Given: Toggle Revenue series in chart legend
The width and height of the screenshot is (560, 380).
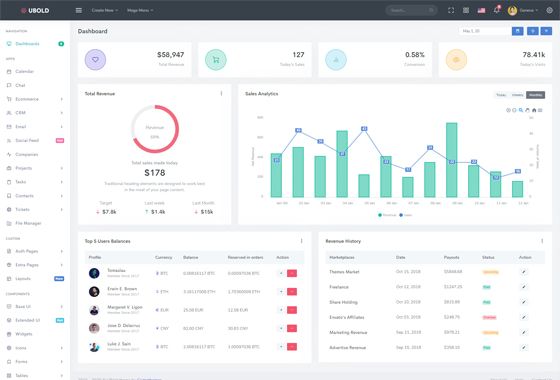Looking at the screenshot, I should coord(387,215).
